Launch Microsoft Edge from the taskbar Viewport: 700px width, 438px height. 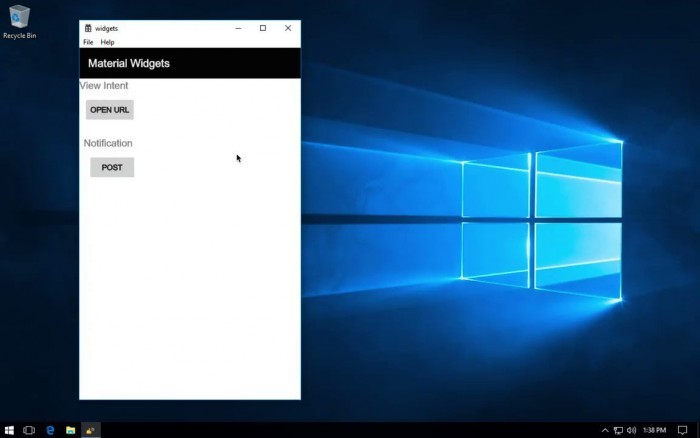point(50,430)
